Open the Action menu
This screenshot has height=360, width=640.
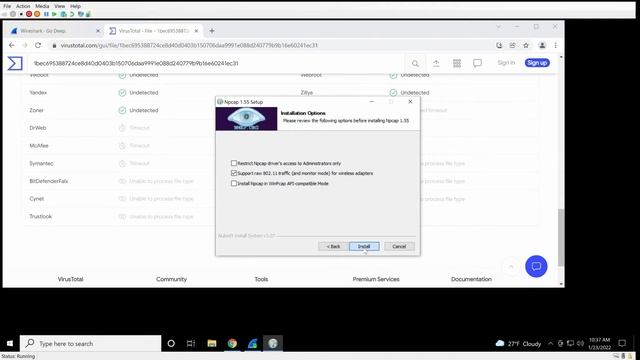click(23, 6)
